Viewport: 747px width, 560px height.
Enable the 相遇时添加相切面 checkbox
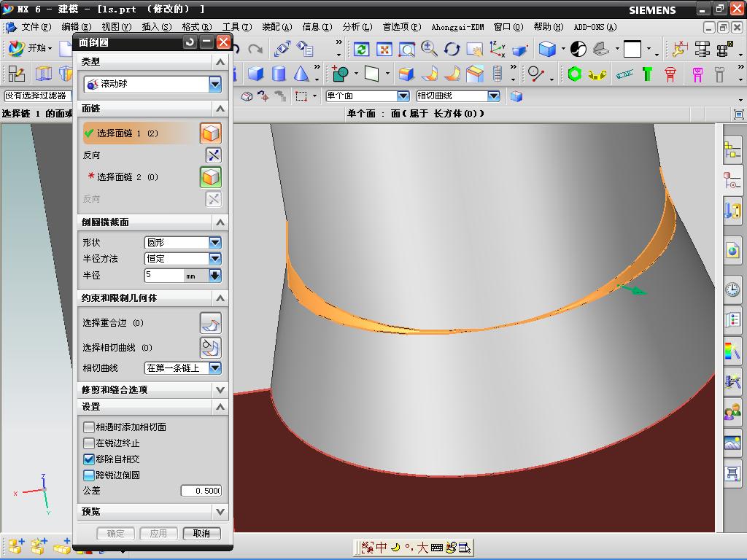coord(89,427)
